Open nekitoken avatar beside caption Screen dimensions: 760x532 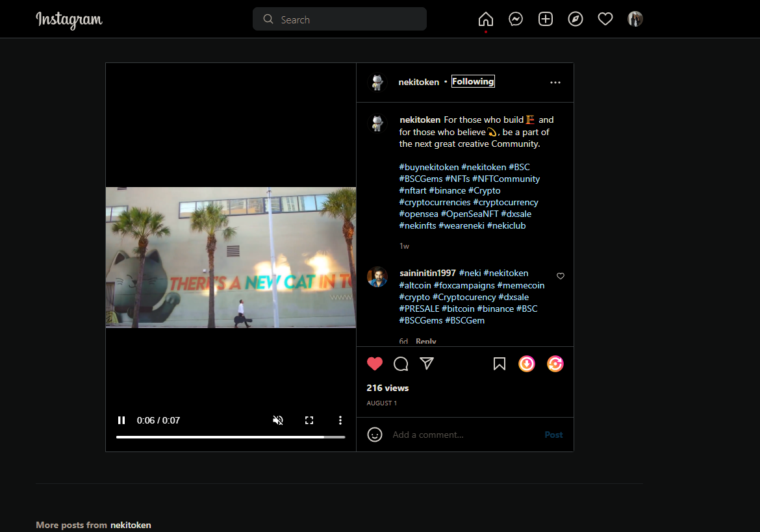(x=377, y=123)
